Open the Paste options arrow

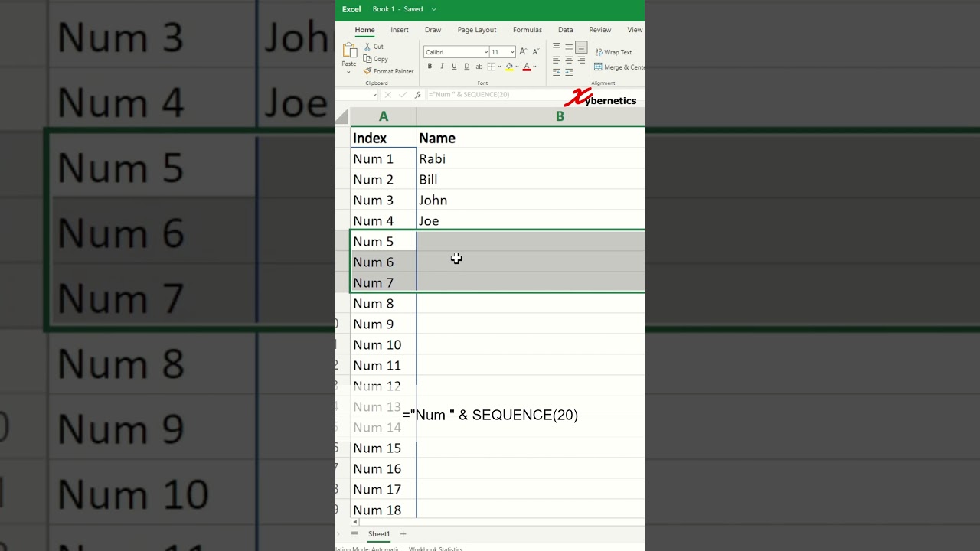point(348,72)
